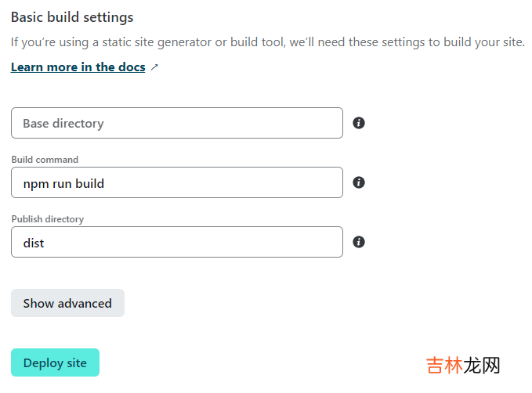Image resolution: width=532 pixels, height=393 pixels.
Task: Click external-link arrow icon after docs link
Action: pyautogui.click(x=154, y=67)
